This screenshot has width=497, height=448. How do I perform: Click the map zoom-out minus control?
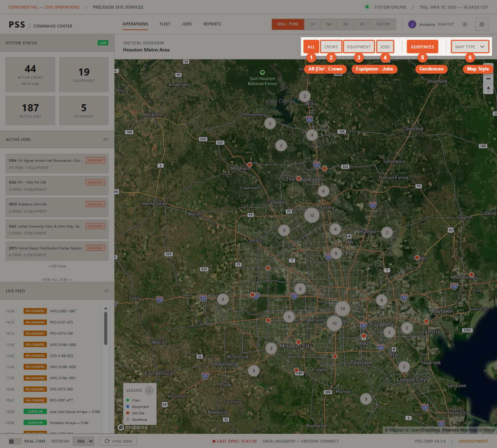488,79
